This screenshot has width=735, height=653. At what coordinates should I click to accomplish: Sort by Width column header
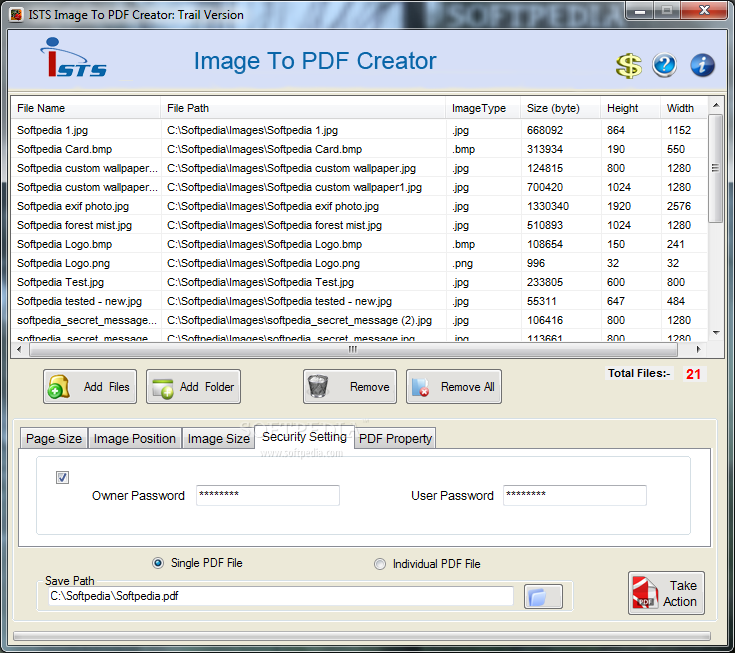pyautogui.click(x=684, y=108)
